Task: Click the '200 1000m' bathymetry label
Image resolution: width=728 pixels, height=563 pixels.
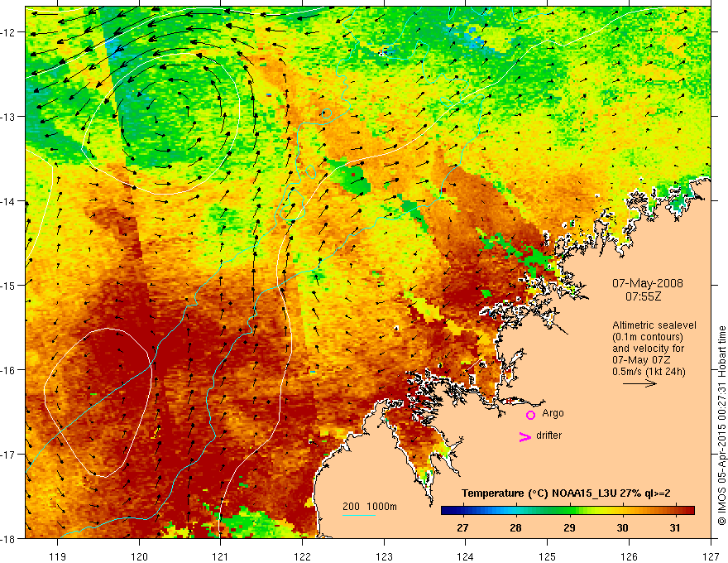Action: click(x=370, y=507)
